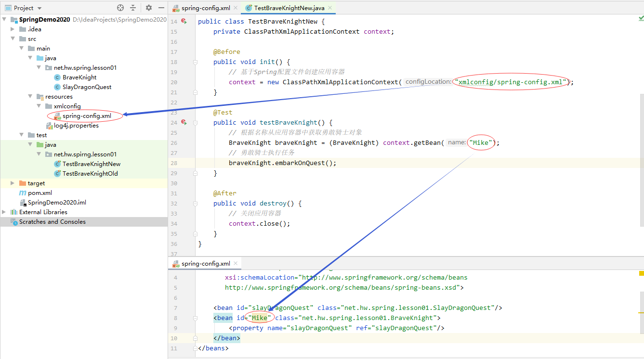Click the @After annotation
The image size is (644, 359).
(225, 193)
